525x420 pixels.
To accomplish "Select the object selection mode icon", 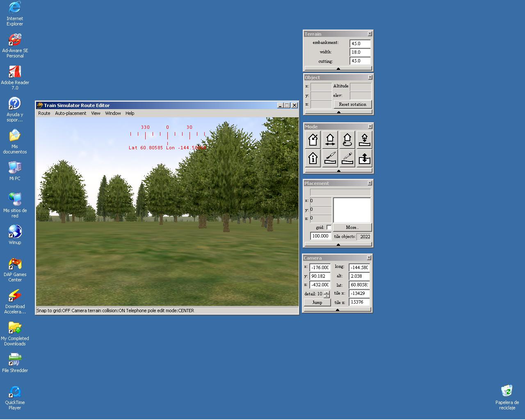I will 313,140.
